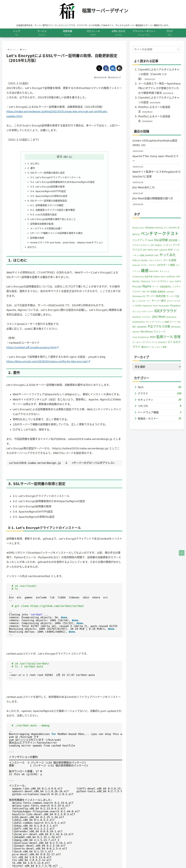Open the プライバシーポリシー navigation item

tap(144, 33)
